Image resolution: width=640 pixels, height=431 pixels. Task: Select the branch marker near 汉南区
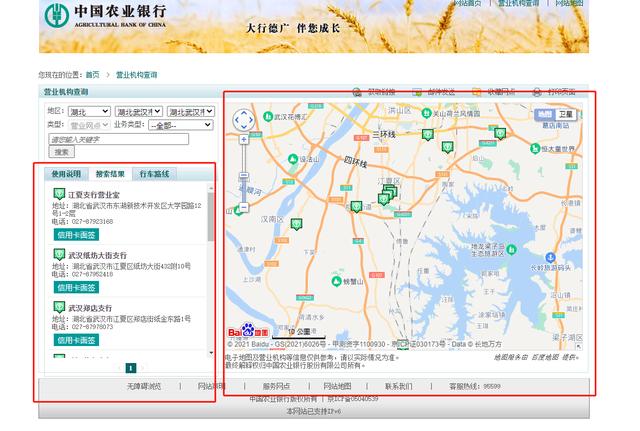(297, 224)
